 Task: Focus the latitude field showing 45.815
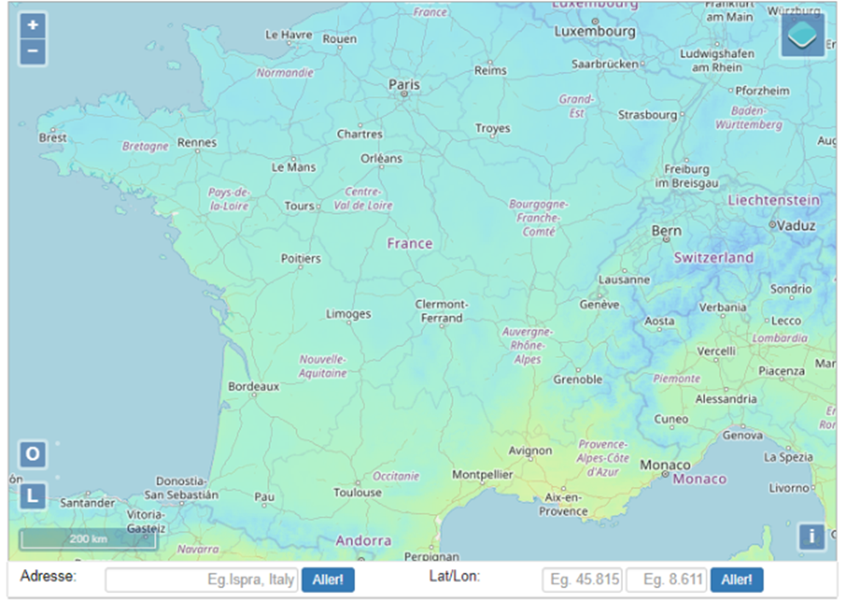click(582, 580)
